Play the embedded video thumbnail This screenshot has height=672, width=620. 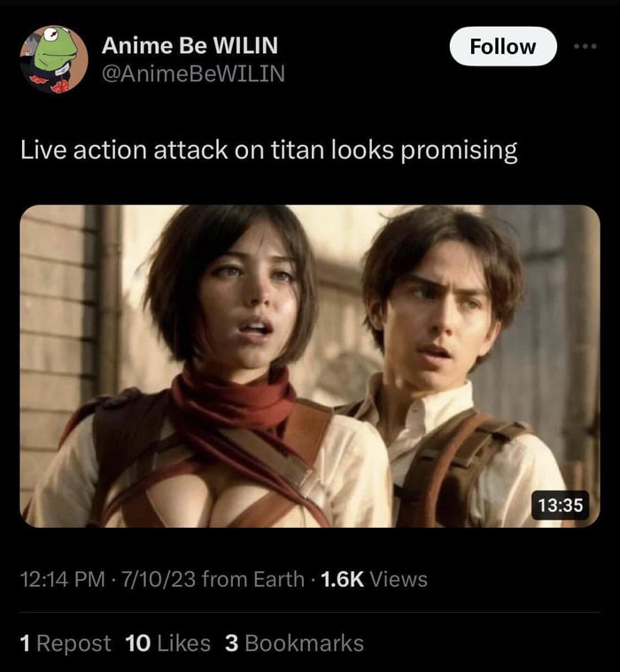(x=310, y=366)
